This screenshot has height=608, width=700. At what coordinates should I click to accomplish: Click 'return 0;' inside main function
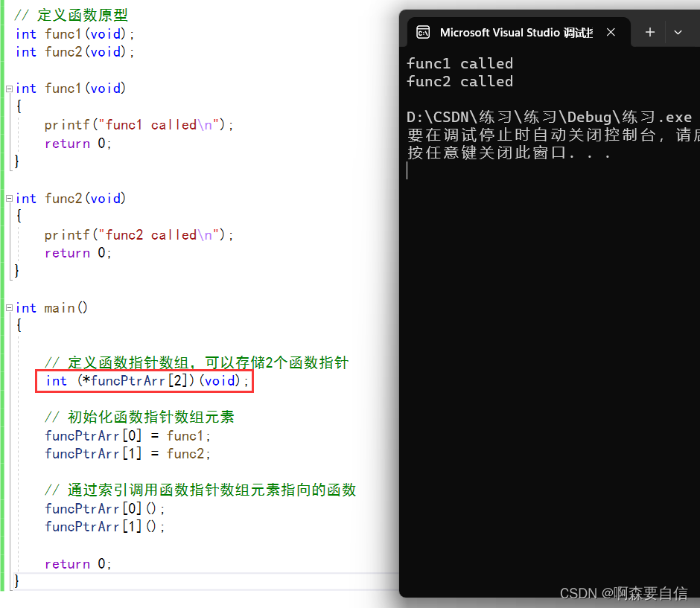tap(77, 564)
